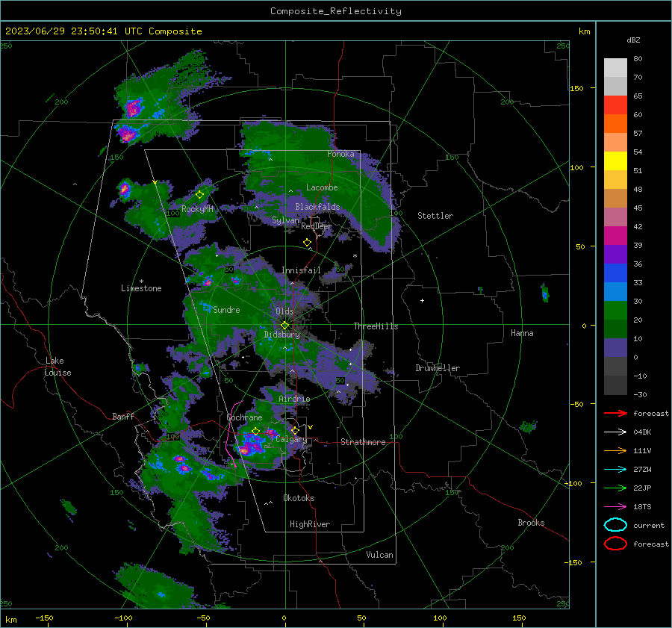Click the red 65 dBZ color swatch
Viewport: 672px width, 628px height.
pos(615,105)
